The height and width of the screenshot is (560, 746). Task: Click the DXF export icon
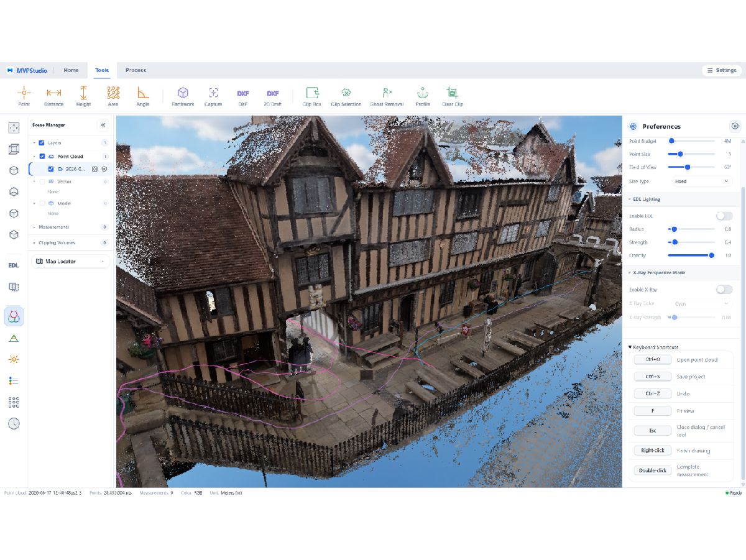pyautogui.click(x=243, y=93)
